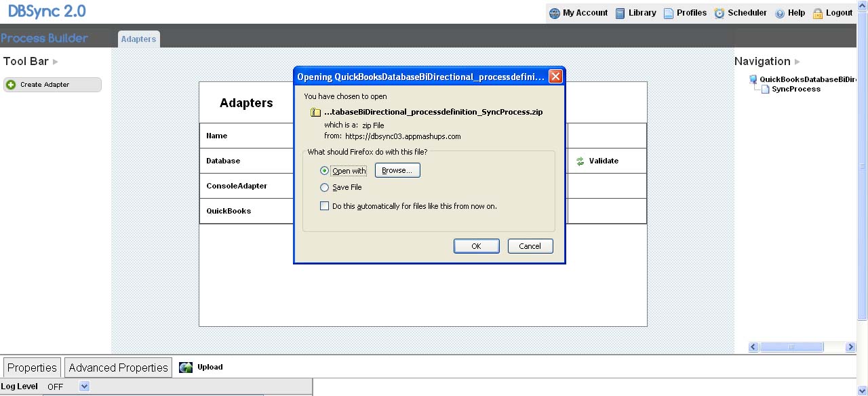This screenshot has width=868, height=396.
Task: Select SyncProcess in the Navigation tree
Action: coord(795,90)
